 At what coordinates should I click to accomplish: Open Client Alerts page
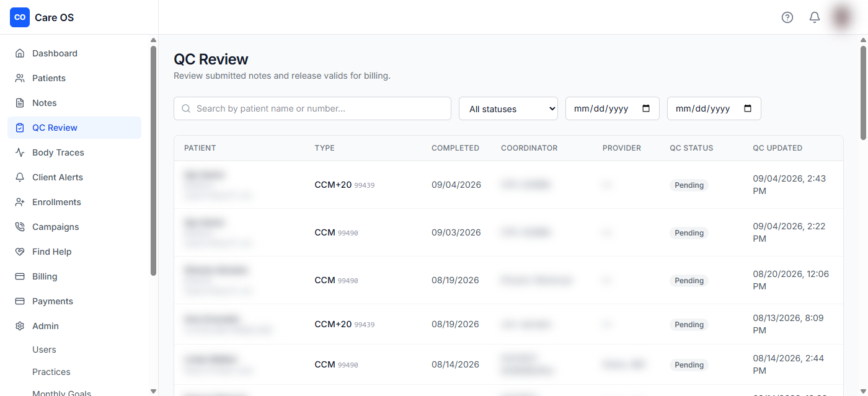click(74, 177)
